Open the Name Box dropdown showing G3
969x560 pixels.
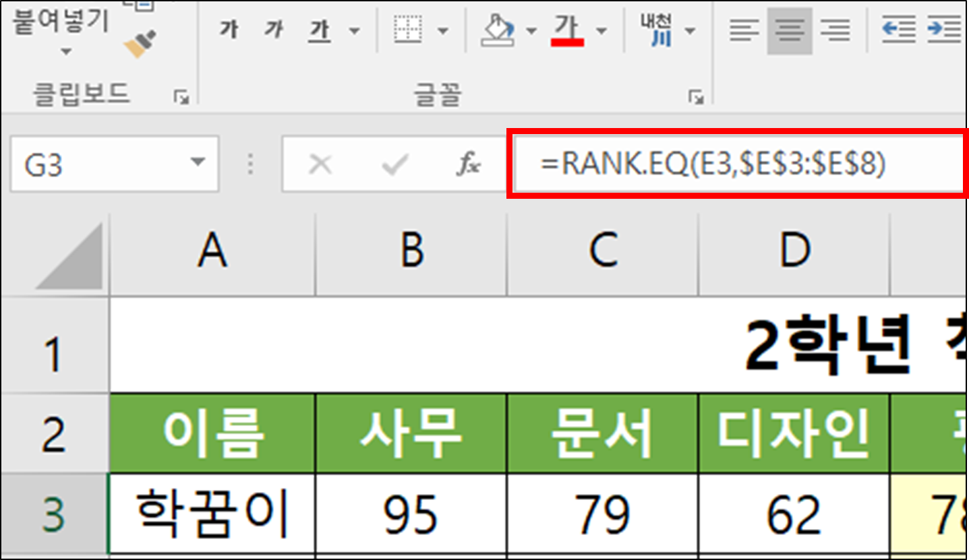coord(199,162)
